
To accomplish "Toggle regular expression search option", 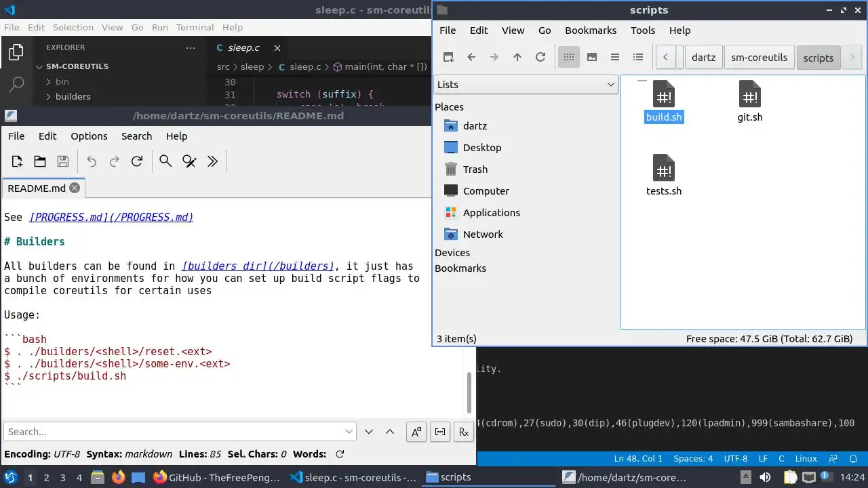I will [x=464, y=432].
